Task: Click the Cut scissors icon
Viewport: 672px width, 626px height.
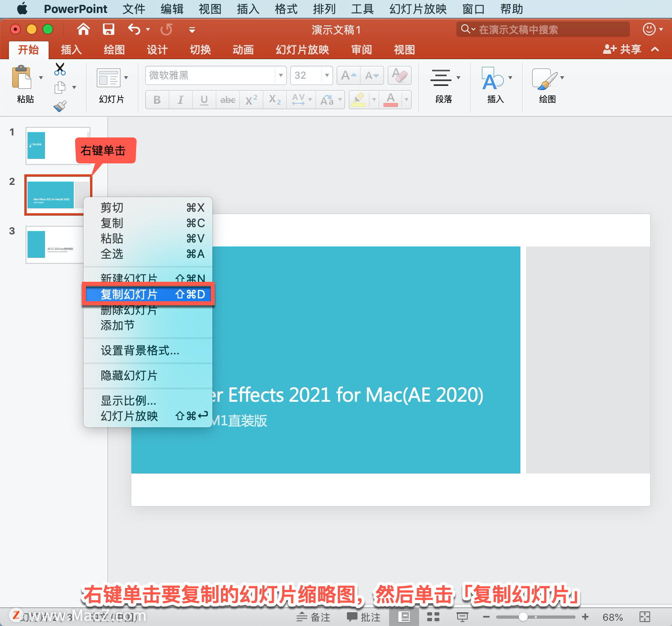Action: pos(60,69)
